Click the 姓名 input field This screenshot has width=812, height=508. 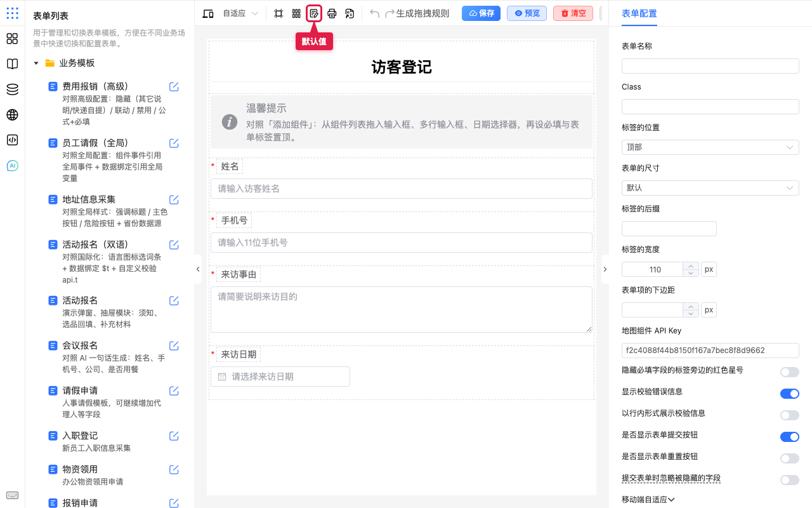pyautogui.click(x=402, y=189)
